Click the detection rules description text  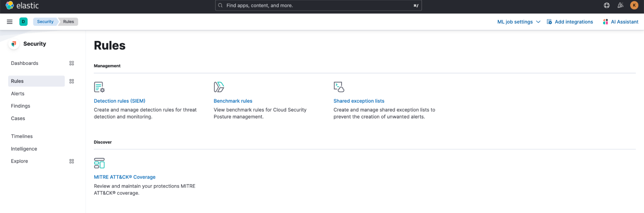pos(145,113)
